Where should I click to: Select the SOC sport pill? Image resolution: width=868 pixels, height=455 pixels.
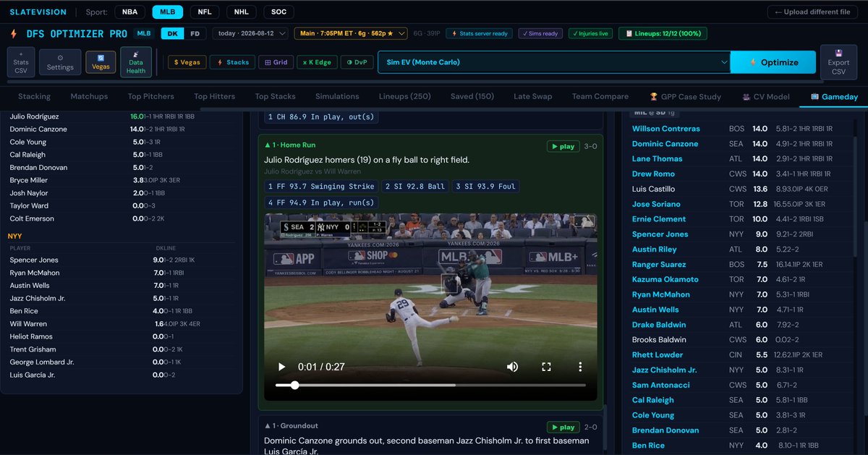click(278, 12)
